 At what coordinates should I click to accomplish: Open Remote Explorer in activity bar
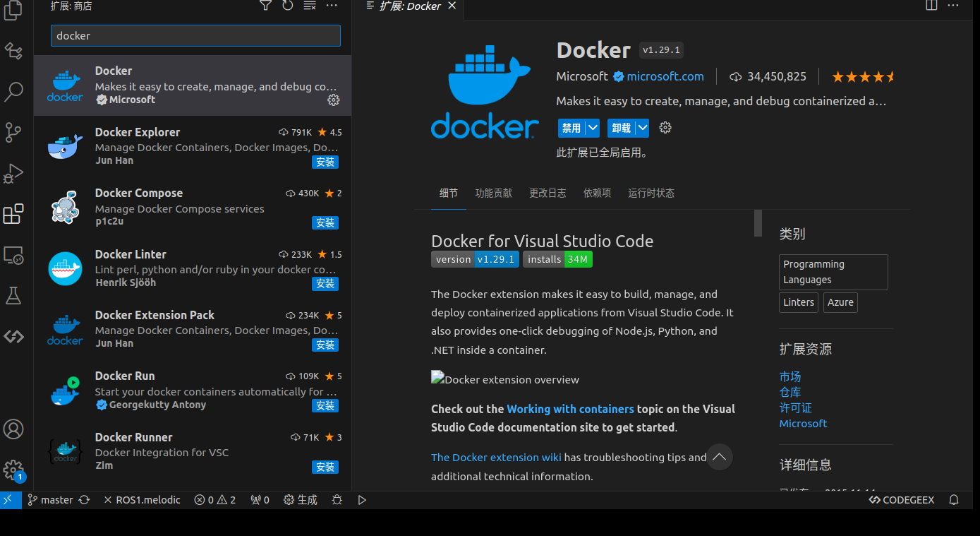pos(13,255)
